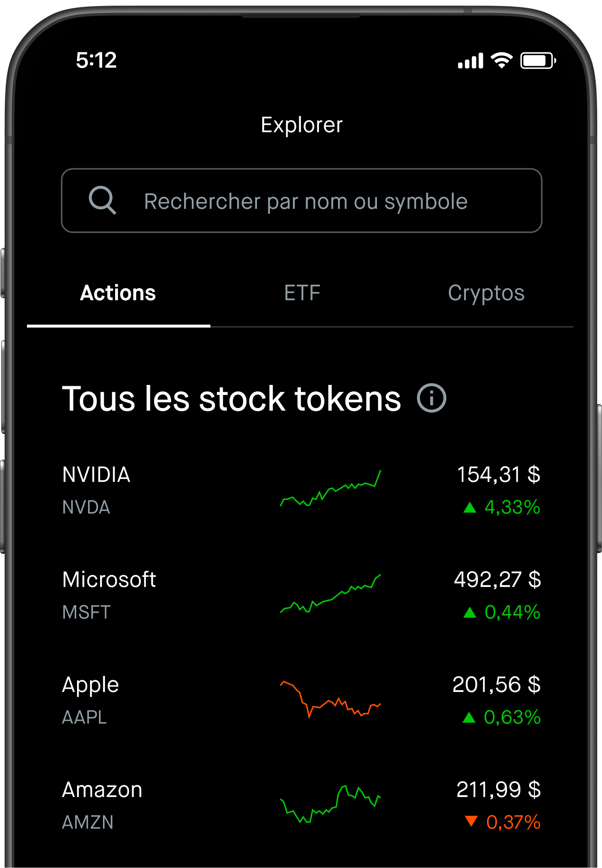602x868 pixels.
Task: Tap the green up arrow for NVIDIA
Action: coord(469,507)
